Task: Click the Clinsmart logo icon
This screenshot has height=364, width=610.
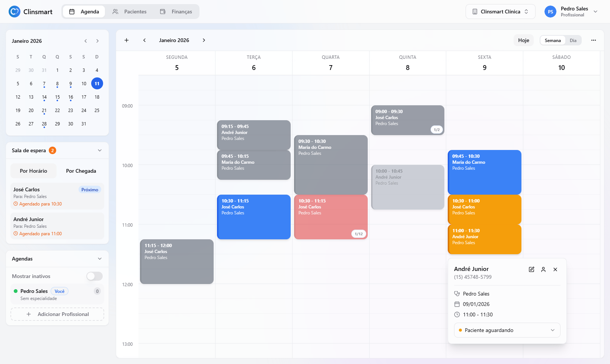Action: coord(14,12)
